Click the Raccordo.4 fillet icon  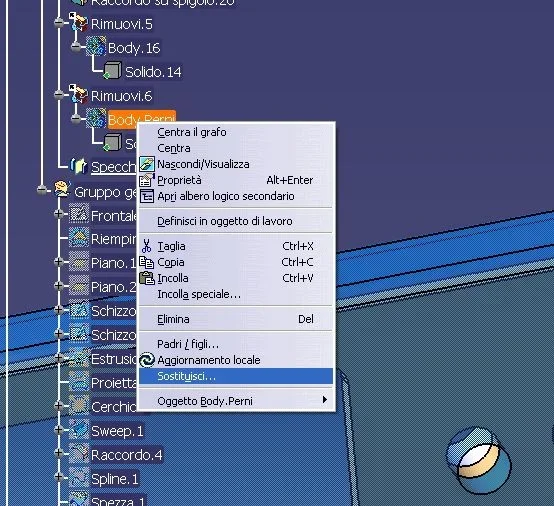point(79,453)
